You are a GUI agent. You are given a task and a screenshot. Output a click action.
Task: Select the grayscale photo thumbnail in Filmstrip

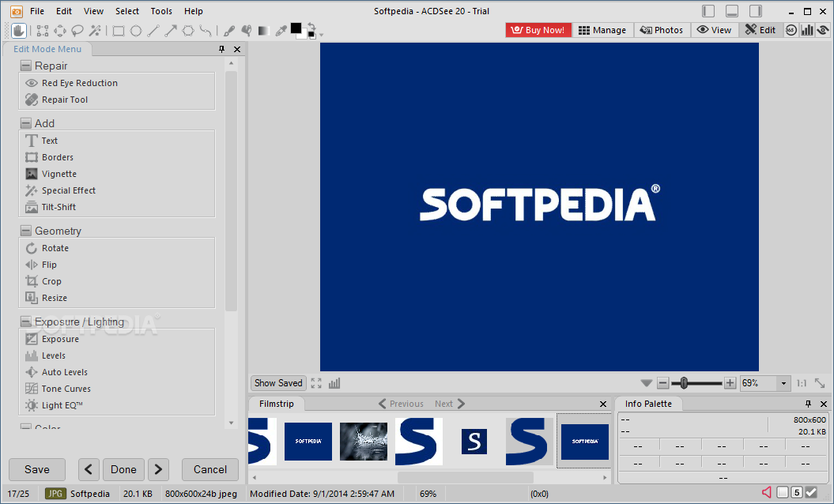(364, 442)
